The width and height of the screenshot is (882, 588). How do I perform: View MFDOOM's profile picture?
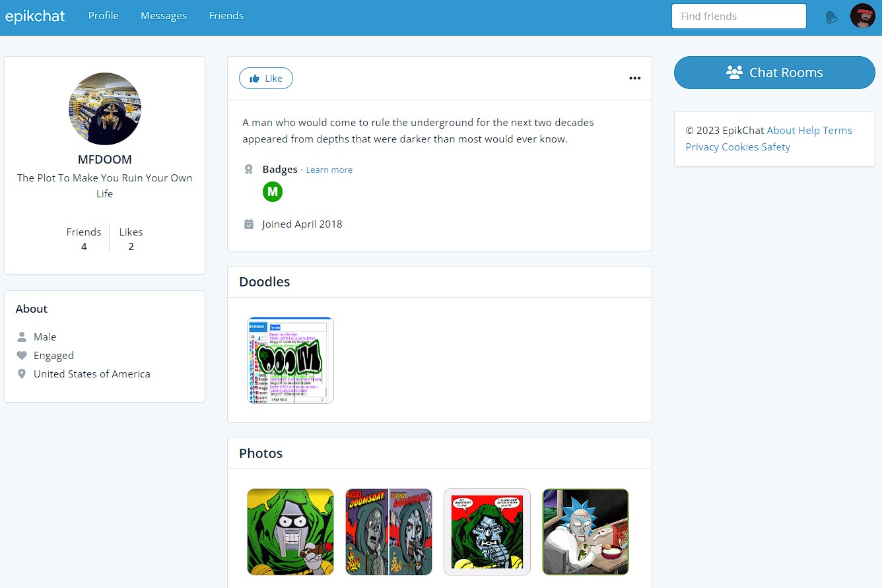pyautogui.click(x=105, y=109)
